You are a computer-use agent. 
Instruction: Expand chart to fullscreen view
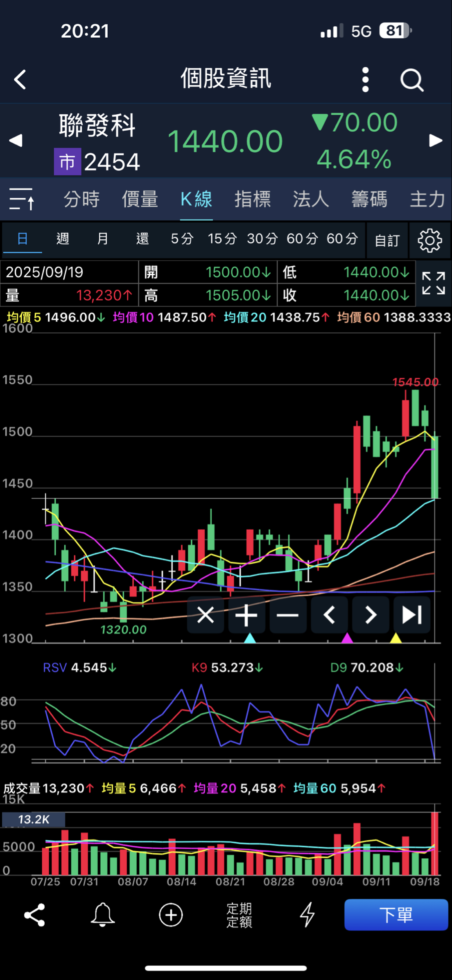pyautogui.click(x=433, y=283)
